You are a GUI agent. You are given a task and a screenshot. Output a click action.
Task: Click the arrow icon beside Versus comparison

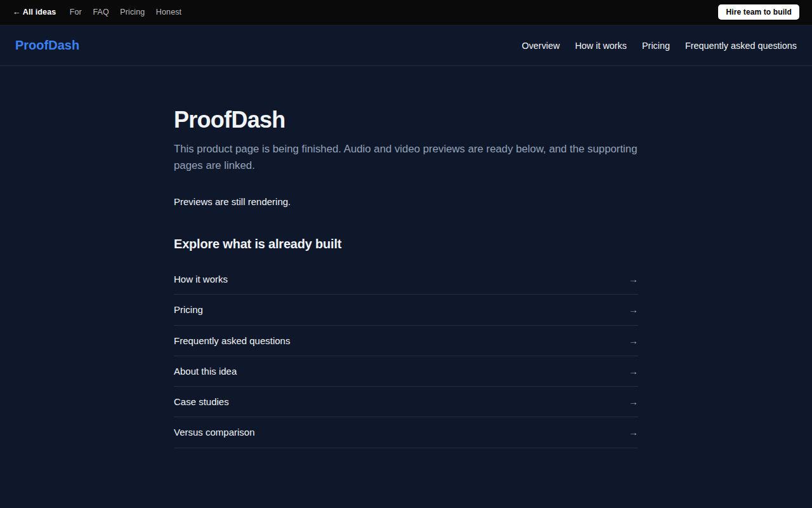click(633, 433)
